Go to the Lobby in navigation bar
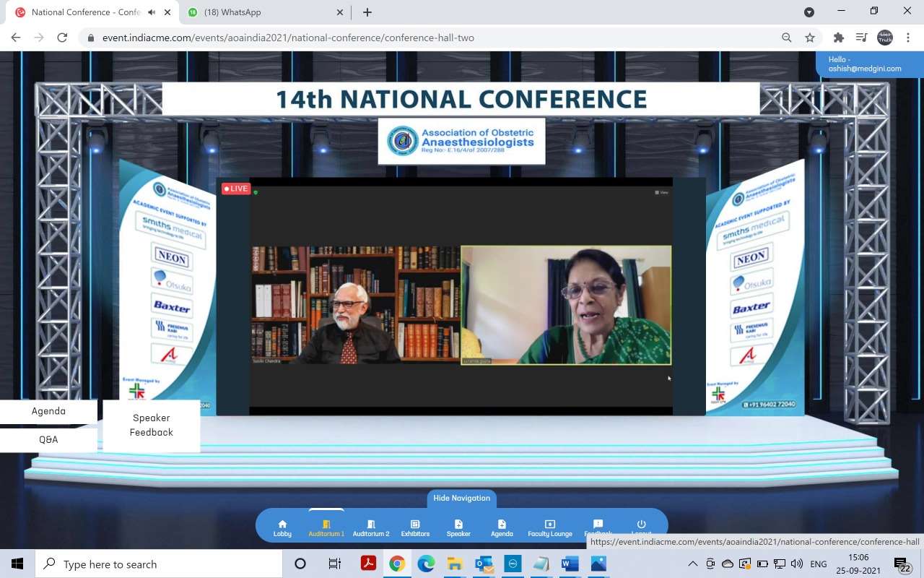 pyautogui.click(x=282, y=528)
